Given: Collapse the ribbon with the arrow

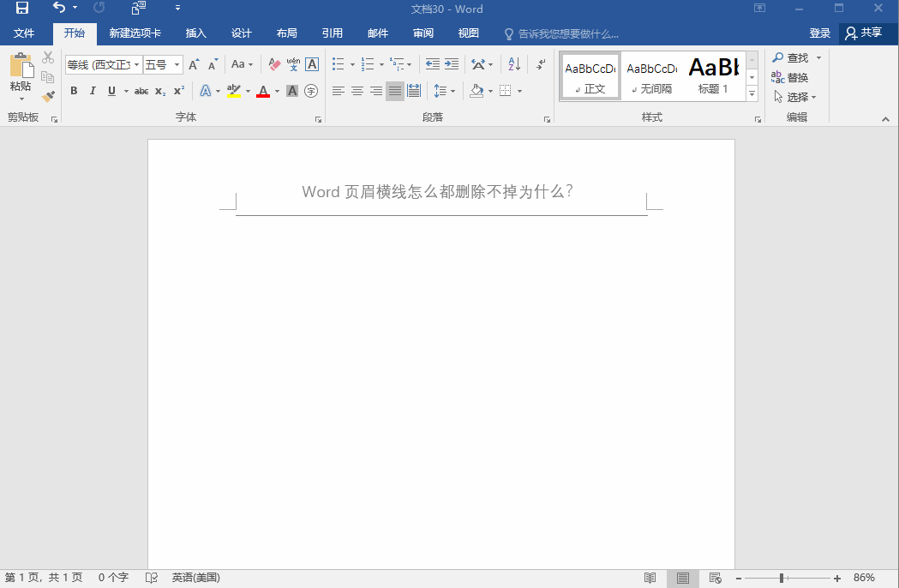Looking at the screenshot, I should click(x=886, y=119).
